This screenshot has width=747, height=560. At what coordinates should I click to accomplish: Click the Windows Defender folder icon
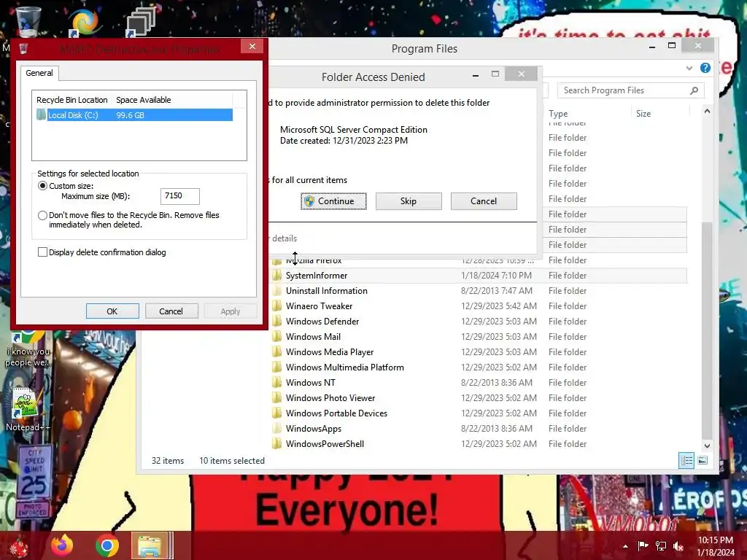point(276,321)
